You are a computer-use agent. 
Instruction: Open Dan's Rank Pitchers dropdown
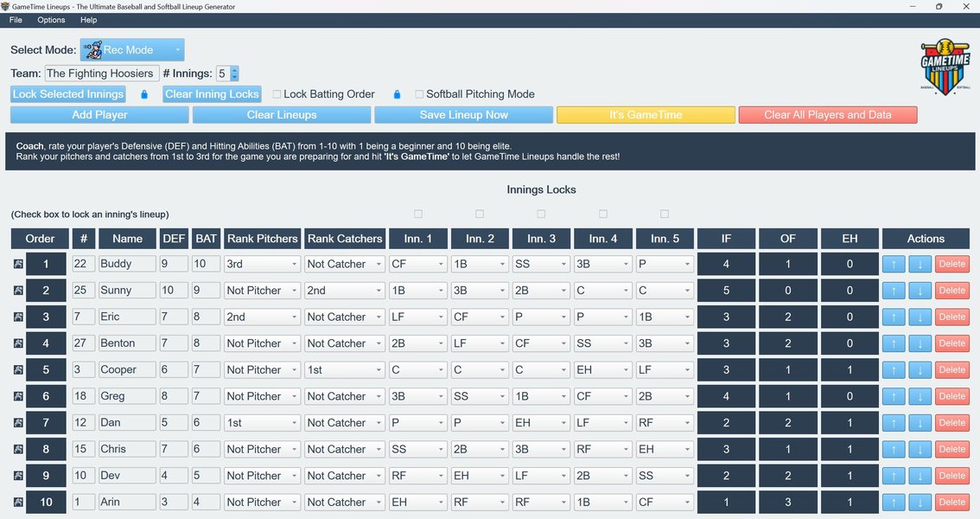click(263, 423)
